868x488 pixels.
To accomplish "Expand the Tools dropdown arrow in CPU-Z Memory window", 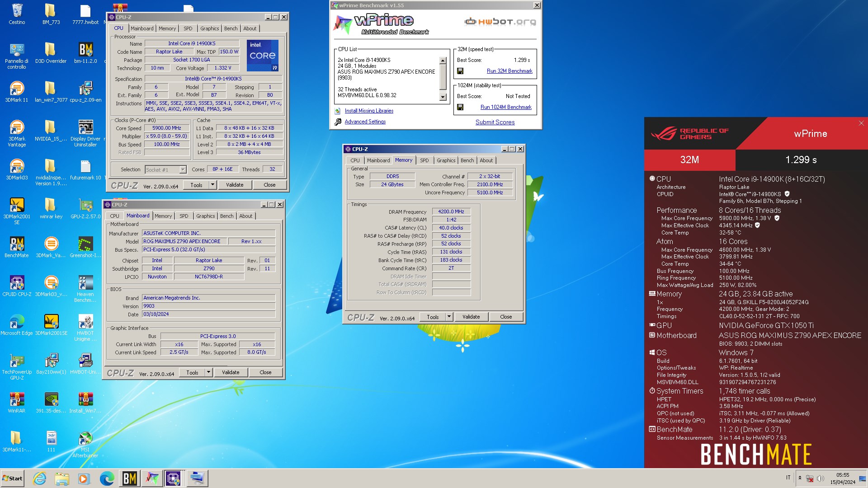I will tap(449, 317).
